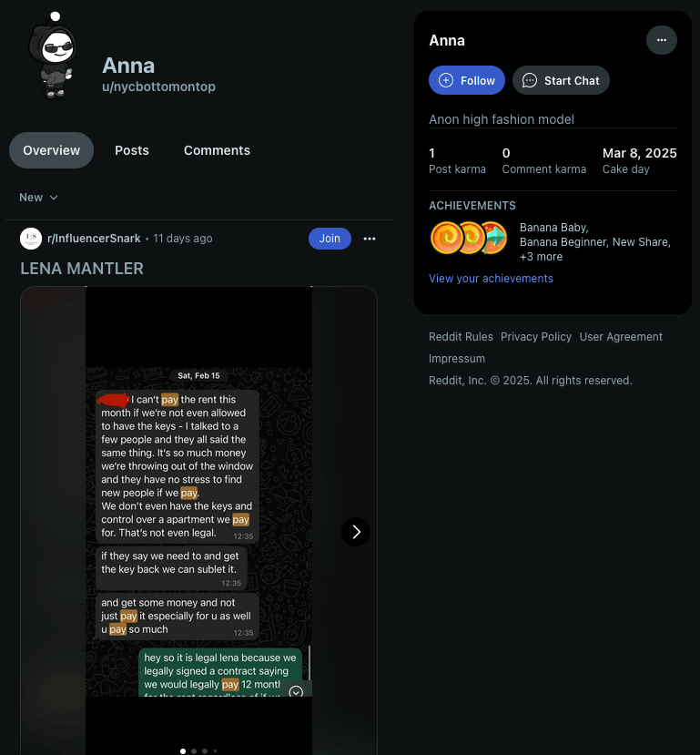
Task: Advance to next image with arrow
Action: pyautogui.click(x=356, y=532)
